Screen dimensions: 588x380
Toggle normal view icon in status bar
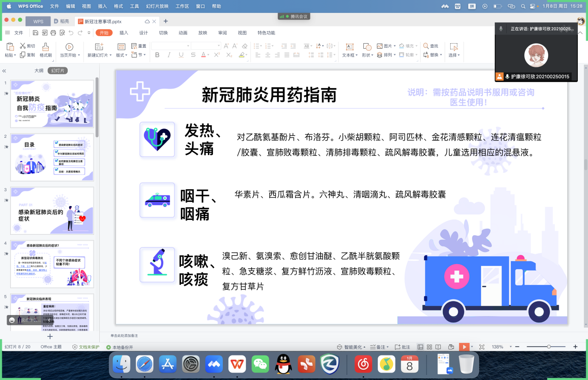tap(420, 347)
